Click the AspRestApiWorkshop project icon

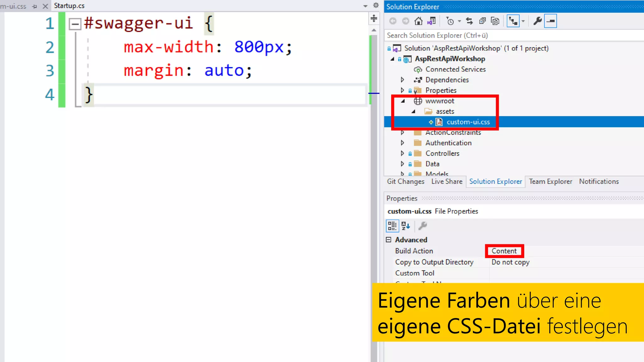408,59
